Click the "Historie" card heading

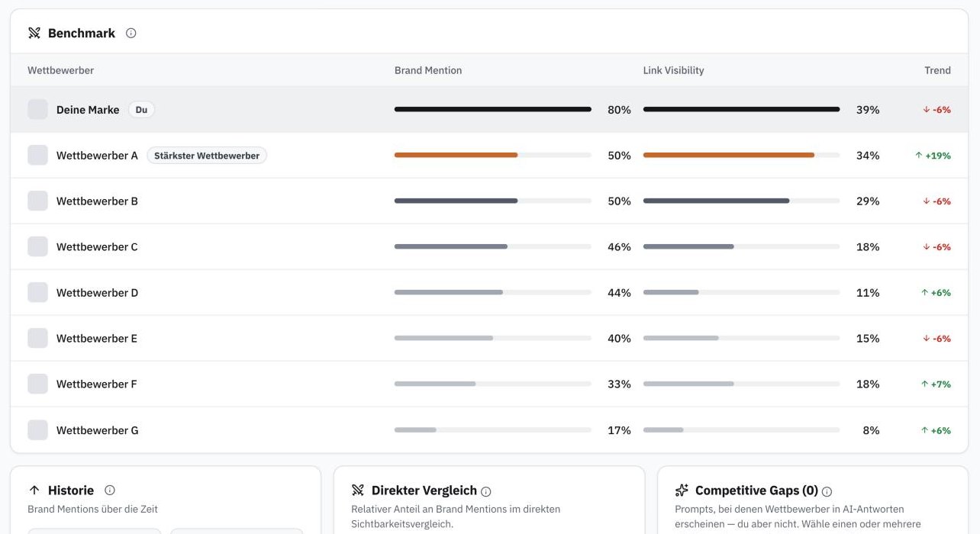tap(71, 491)
